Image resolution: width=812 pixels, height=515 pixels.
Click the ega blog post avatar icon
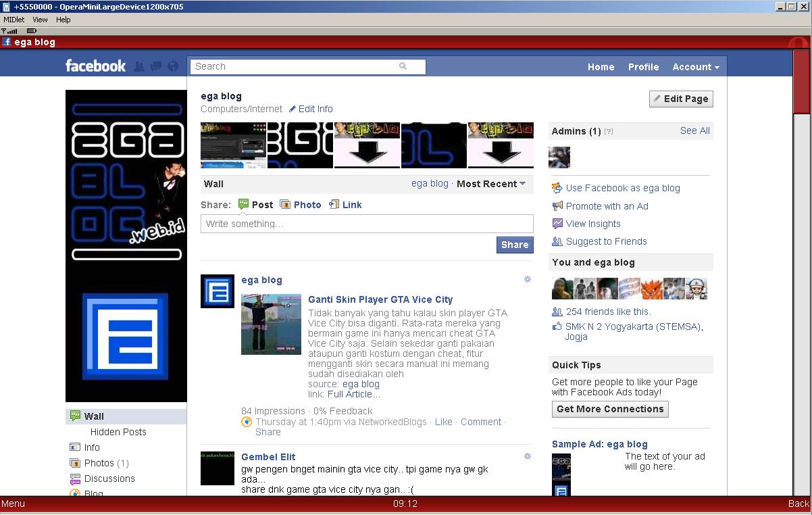point(218,291)
